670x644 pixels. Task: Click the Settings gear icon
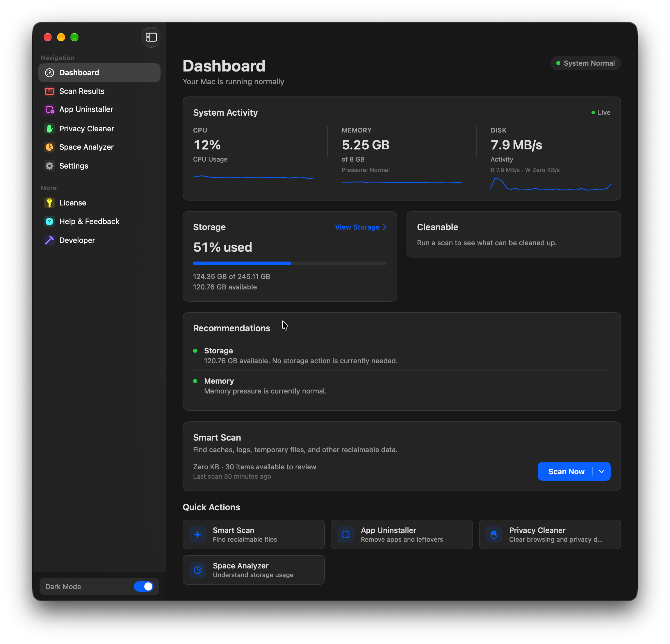click(49, 166)
